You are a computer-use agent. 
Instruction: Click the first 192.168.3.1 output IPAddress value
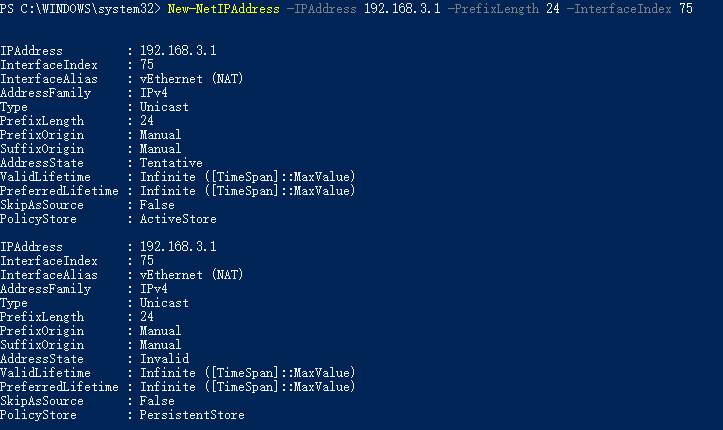coord(178,51)
